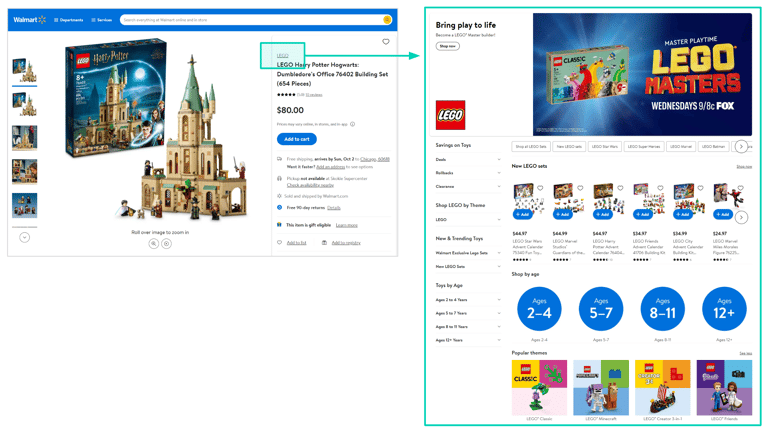This screenshot has height=432, width=770.
Task: Click the round view icon beside zoom
Action: coord(166,243)
